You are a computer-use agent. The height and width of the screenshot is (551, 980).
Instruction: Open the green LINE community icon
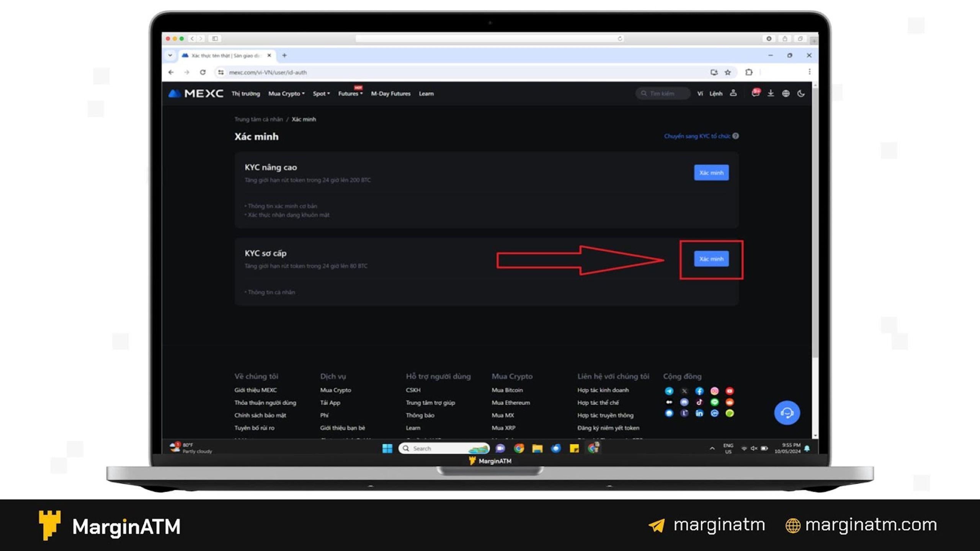click(x=714, y=402)
